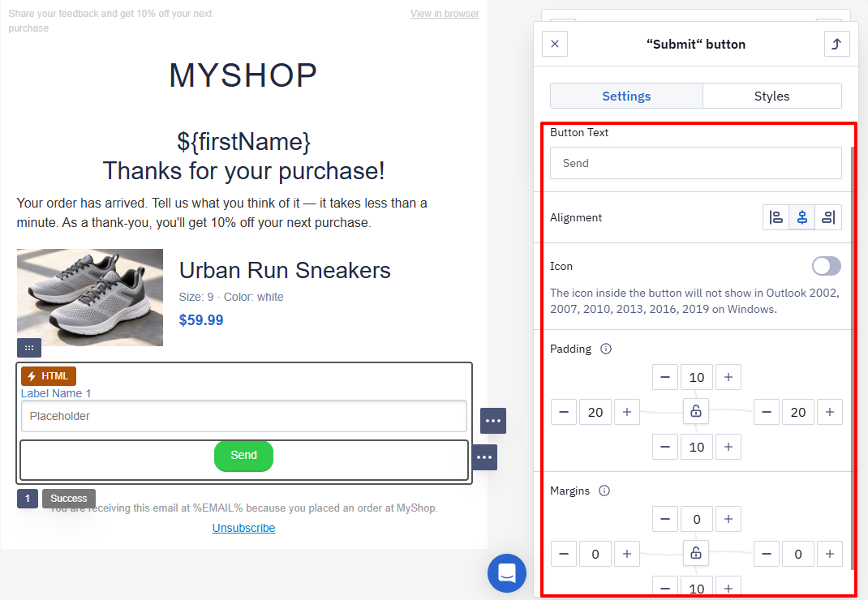The height and width of the screenshot is (600, 868).
Task: Decrease right margin with minus button
Action: tap(766, 554)
